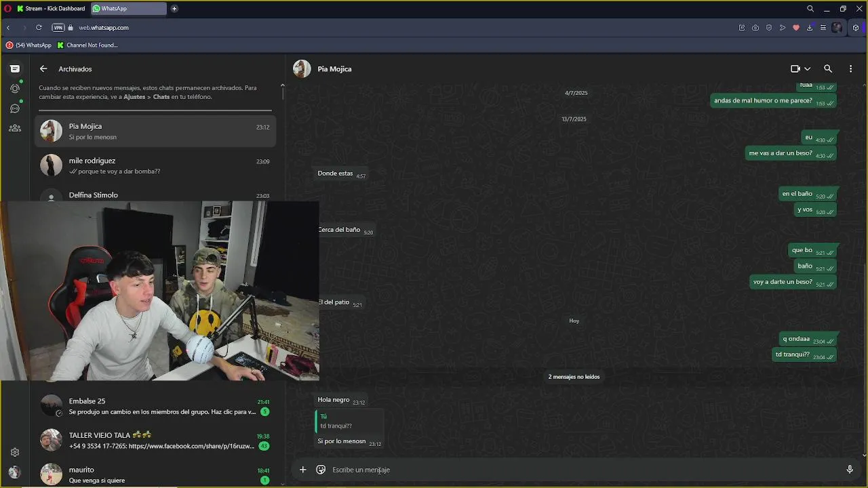The image size is (868, 488).
Task: Search within the Pia Mojica conversation
Action: (828, 68)
